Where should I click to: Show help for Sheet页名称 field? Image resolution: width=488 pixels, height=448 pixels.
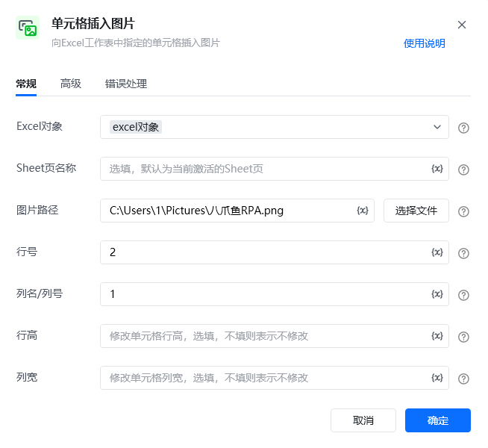[463, 169]
